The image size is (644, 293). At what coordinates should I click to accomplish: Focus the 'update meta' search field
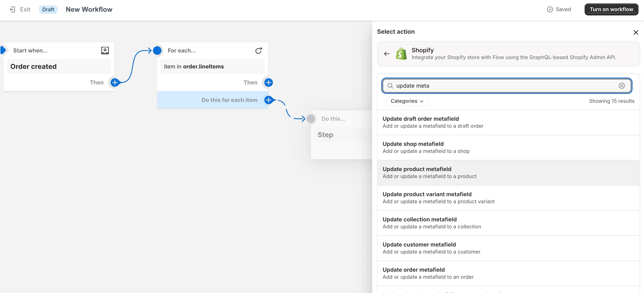(507, 86)
